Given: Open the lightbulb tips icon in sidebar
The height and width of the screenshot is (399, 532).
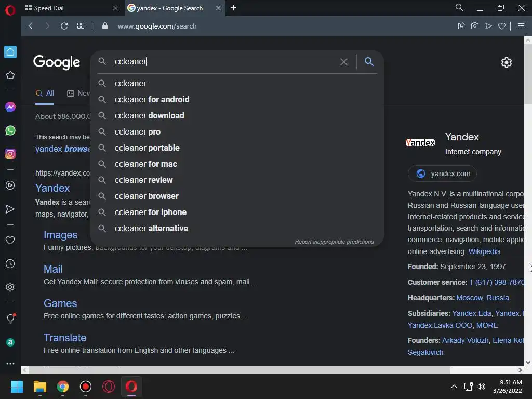Looking at the screenshot, I should (x=10, y=318).
